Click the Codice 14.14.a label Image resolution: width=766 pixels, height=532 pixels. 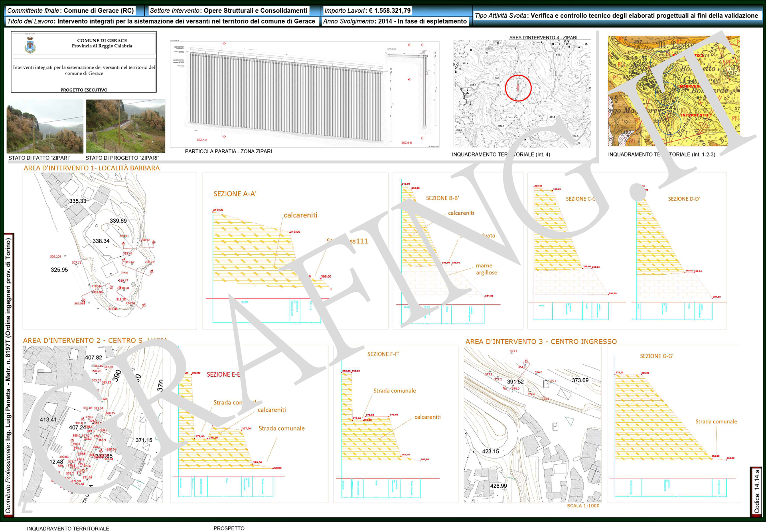tap(756, 491)
